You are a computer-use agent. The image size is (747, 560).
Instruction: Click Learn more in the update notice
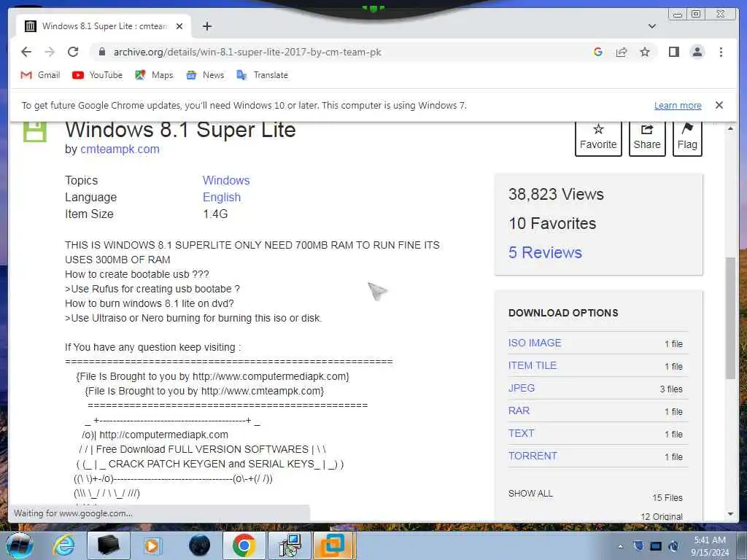coord(678,105)
